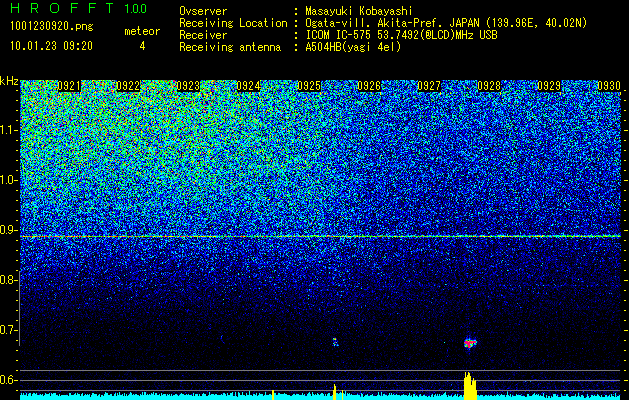Click the horizontal carrier line near 0.9 kHz
This screenshot has width=629, height=400.
[x=321, y=237]
